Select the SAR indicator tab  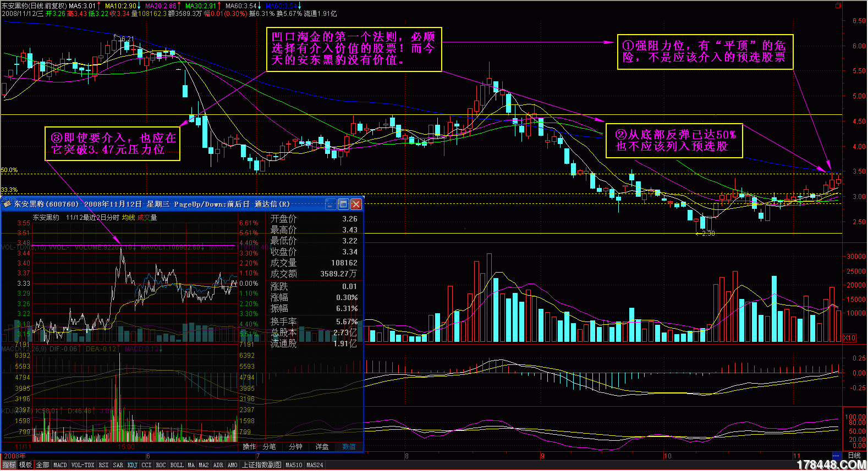(x=118, y=465)
